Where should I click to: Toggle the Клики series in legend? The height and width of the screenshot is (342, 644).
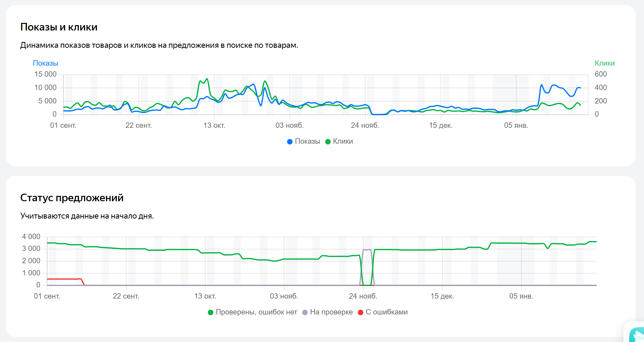339,141
